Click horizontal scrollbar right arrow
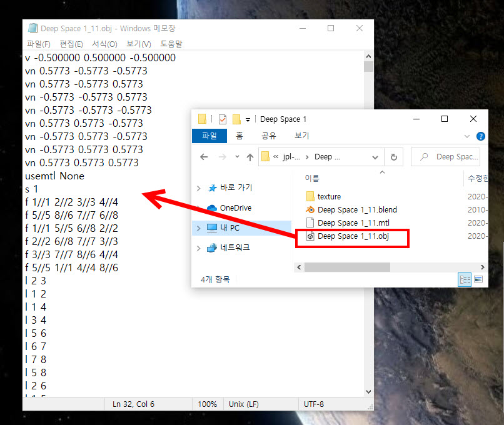The height and width of the screenshot is (425, 504). tap(482, 267)
